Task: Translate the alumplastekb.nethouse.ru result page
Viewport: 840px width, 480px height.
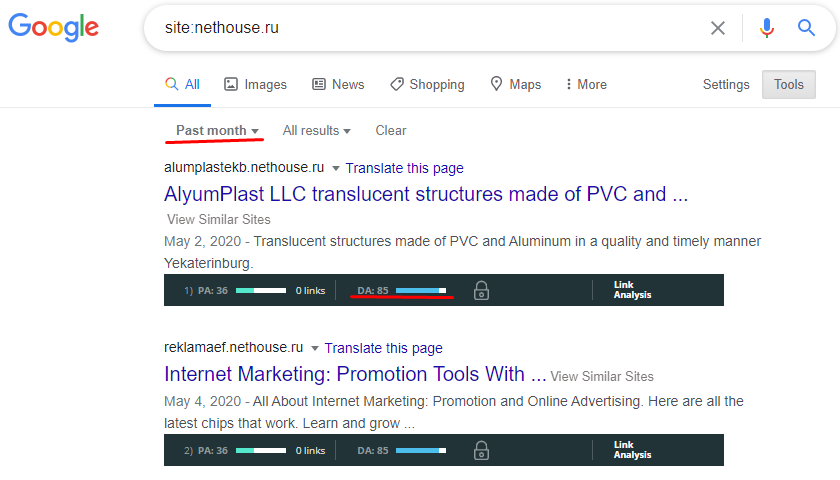Action: (x=404, y=168)
